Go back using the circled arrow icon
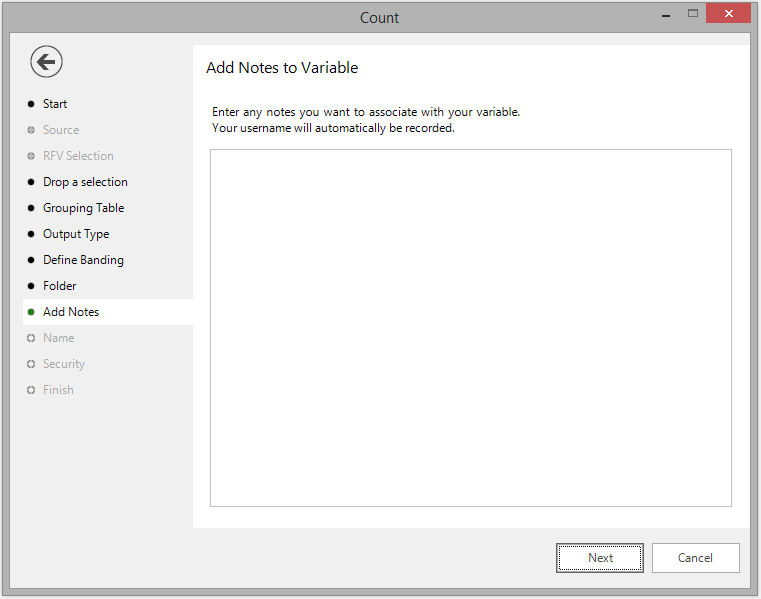The image size is (761, 599). pos(46,62)
